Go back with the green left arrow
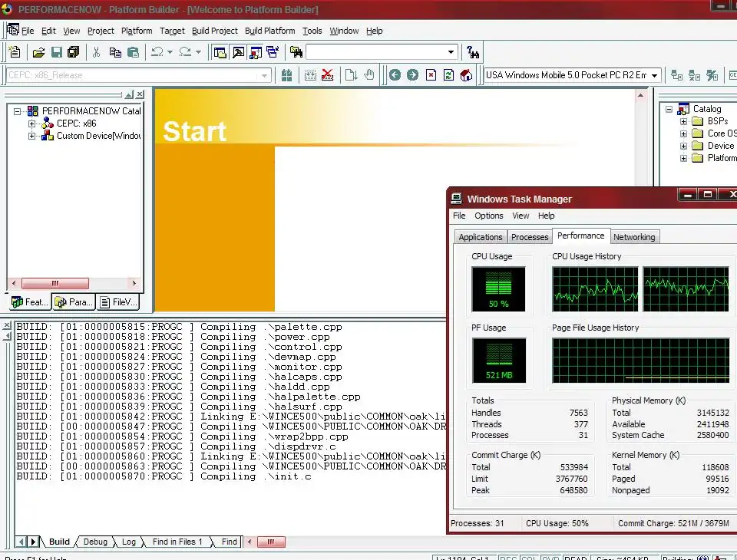 pyautogui.click(x=395, y=75)
